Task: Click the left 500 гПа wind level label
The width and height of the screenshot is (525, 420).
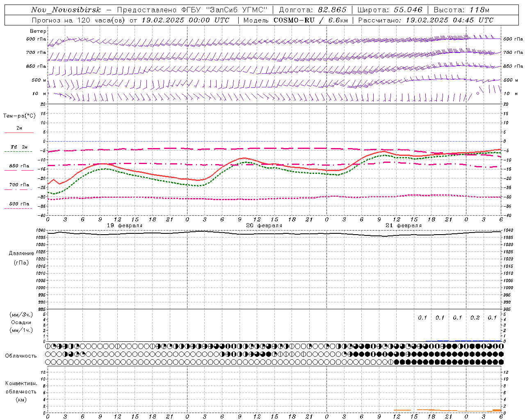Action: 36,39
